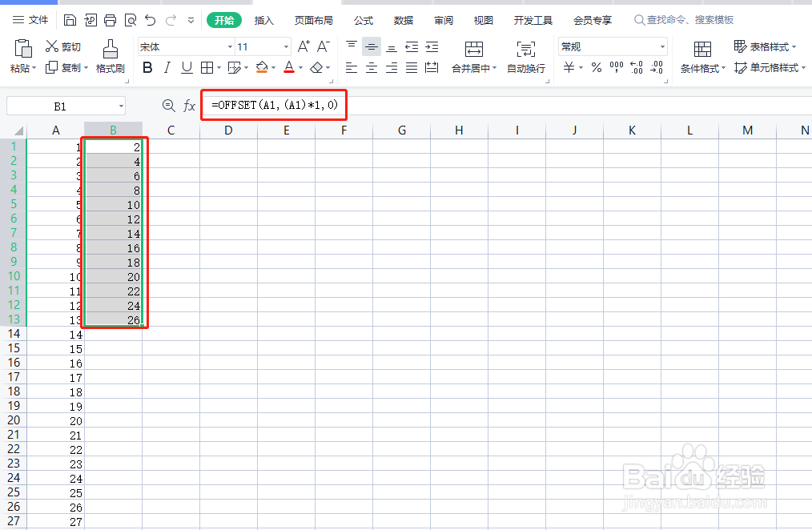Enable wrap text with 自动换行
This screenshot has height=530, width=812.
click(x=525, y=58)
